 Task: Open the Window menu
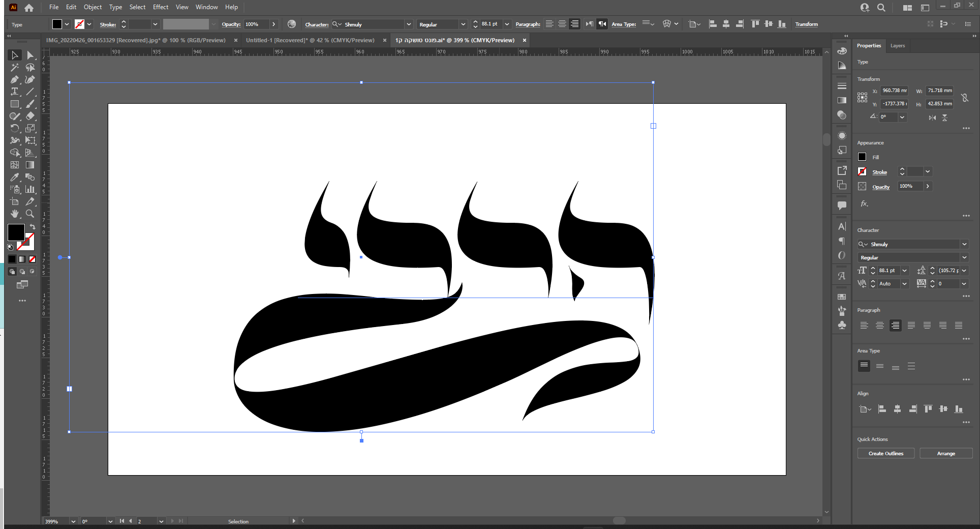tap(206, 7)
